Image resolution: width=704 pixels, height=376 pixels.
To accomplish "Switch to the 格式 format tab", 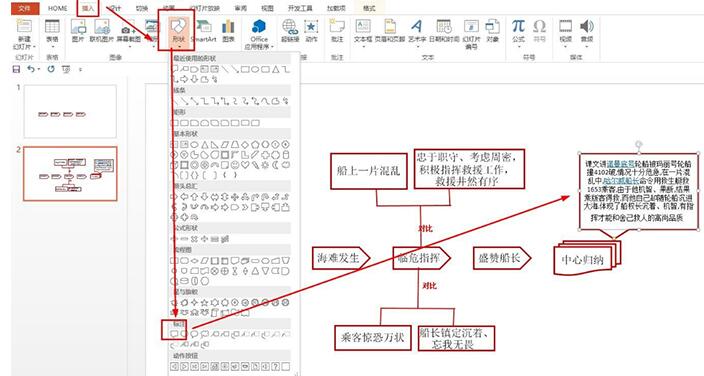I will [369, 8].
